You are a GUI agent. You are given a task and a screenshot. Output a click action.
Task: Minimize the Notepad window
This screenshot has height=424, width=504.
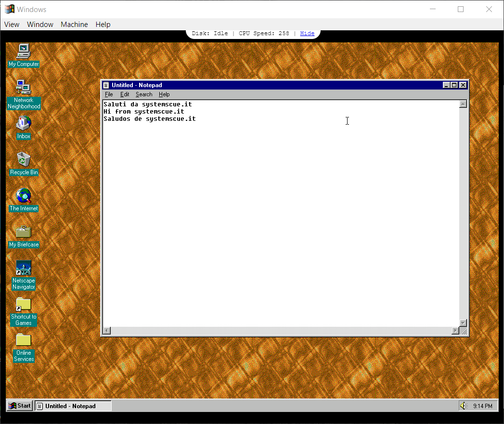point(446,85)
